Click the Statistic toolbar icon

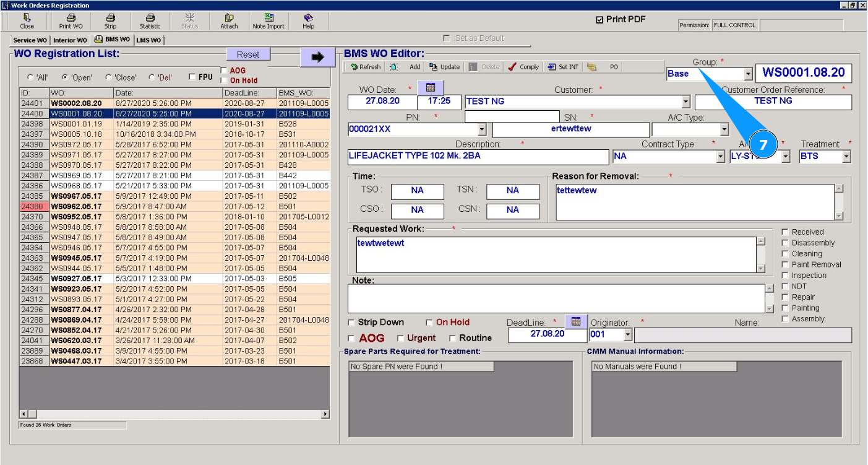coord(150,21)
